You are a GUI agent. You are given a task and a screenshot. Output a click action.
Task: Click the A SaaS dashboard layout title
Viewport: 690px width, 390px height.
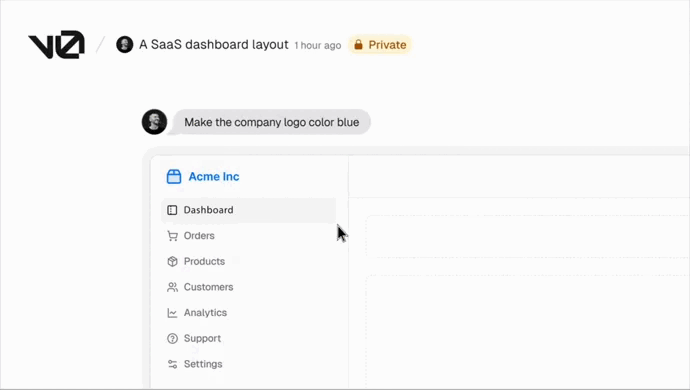[x=214, y=44]
